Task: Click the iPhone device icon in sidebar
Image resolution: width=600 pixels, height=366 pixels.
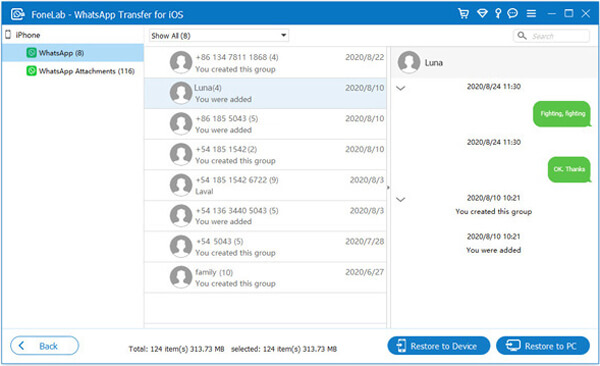Action: tap(8, 35)
